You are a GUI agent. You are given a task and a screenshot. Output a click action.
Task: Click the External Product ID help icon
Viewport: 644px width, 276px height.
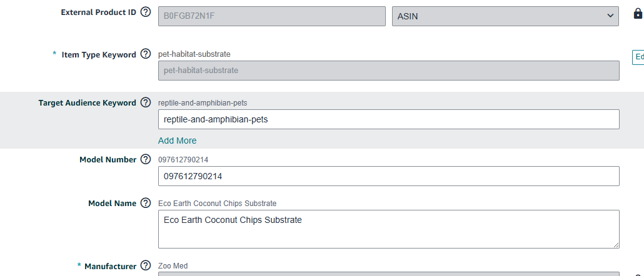146,12
